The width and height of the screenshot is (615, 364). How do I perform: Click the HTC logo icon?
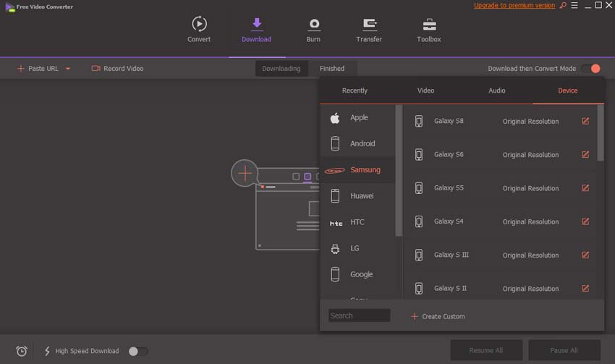336,223
